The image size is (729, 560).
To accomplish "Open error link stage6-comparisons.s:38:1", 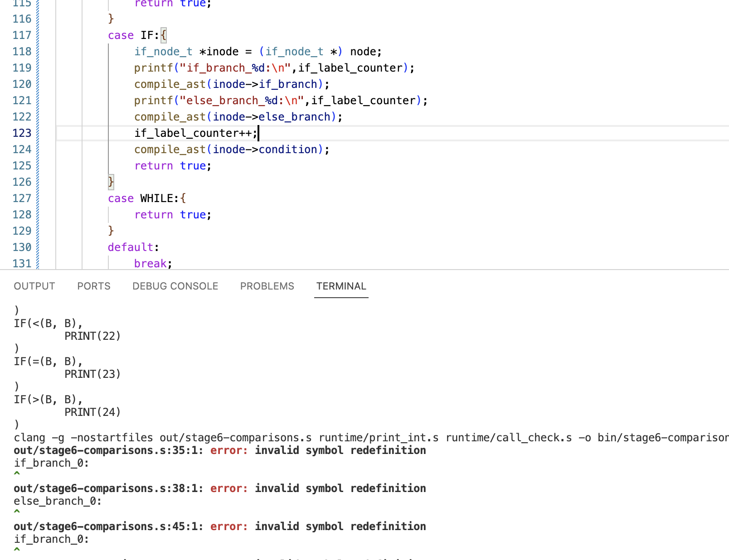I will pos(108,488).
